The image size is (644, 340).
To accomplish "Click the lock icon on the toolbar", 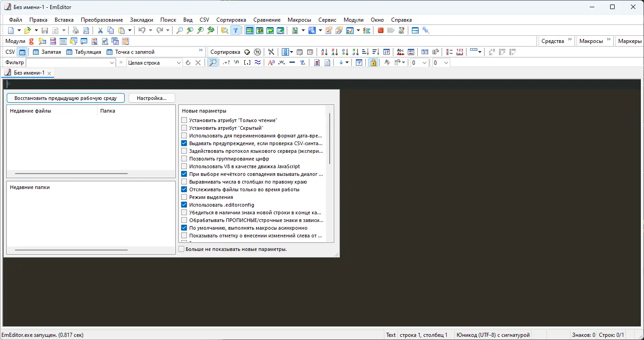I will [373, 62].
